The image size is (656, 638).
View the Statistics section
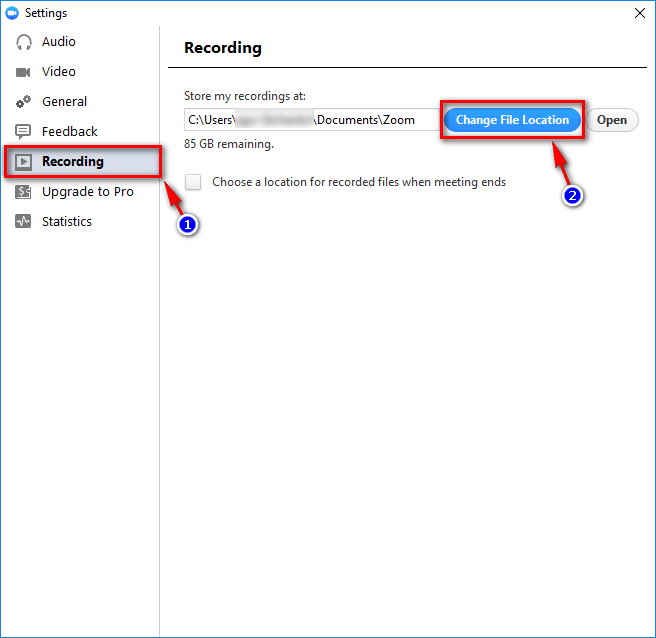point(67,221)
